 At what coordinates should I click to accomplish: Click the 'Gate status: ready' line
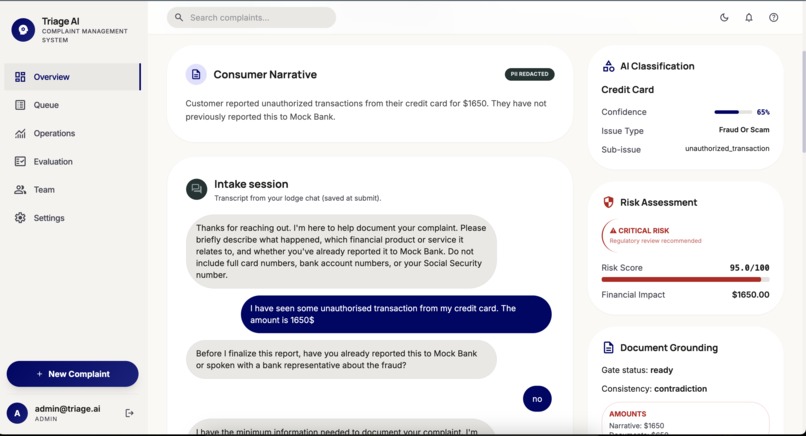[637, 370]
